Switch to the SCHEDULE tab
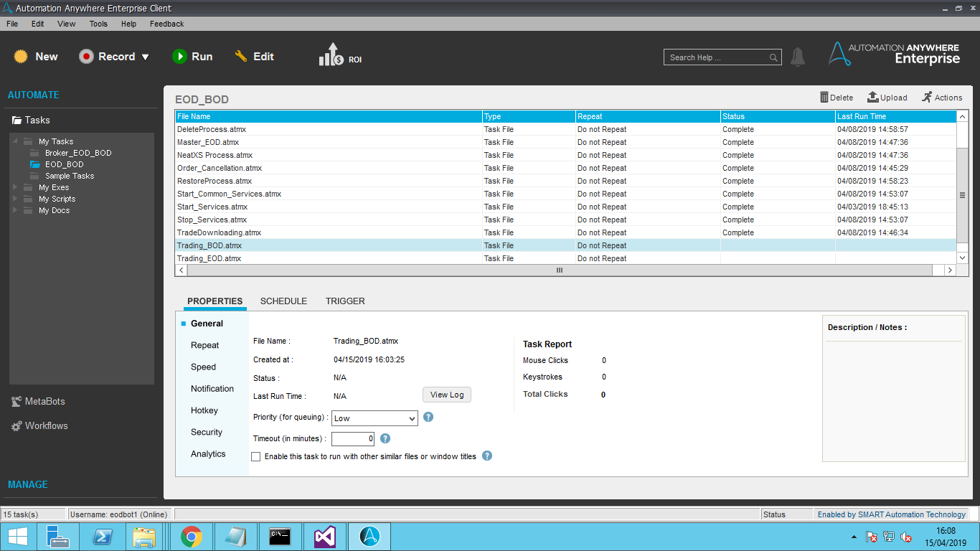 283,301
